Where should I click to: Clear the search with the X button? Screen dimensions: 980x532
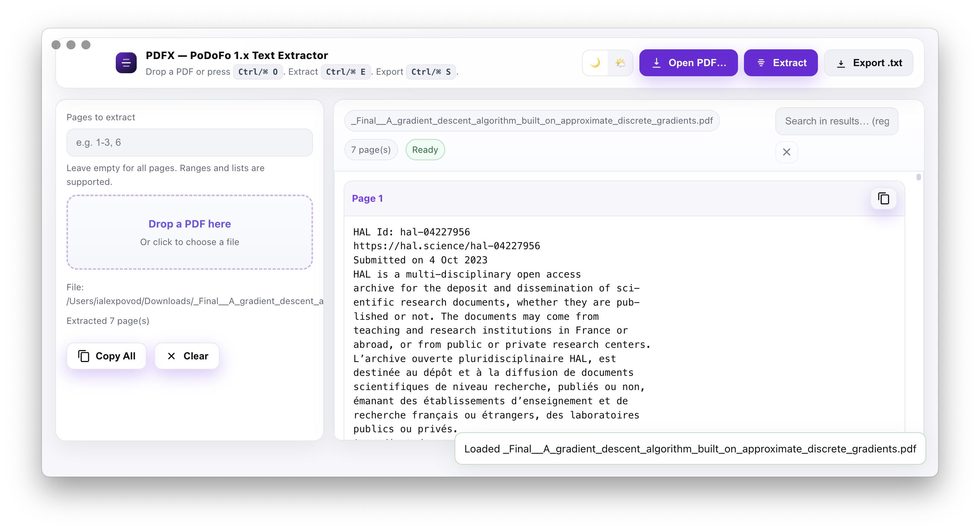[787, 152]
